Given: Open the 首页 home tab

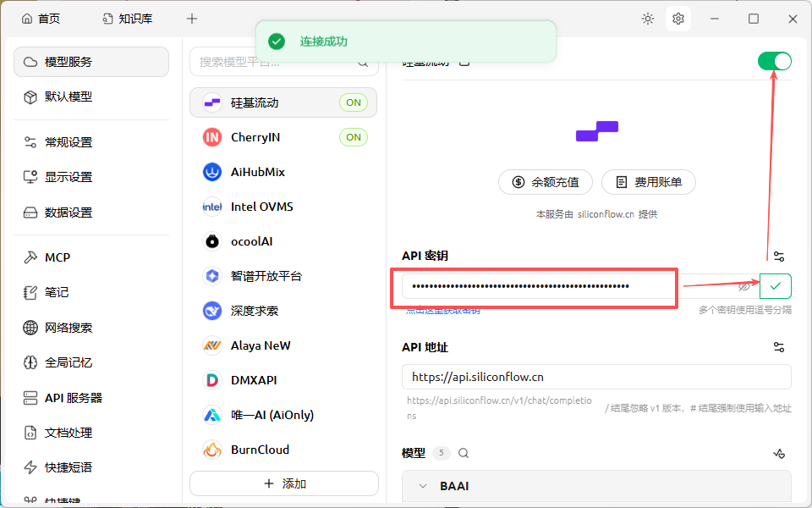Looking at the screenshot, I should pos(41,19).
